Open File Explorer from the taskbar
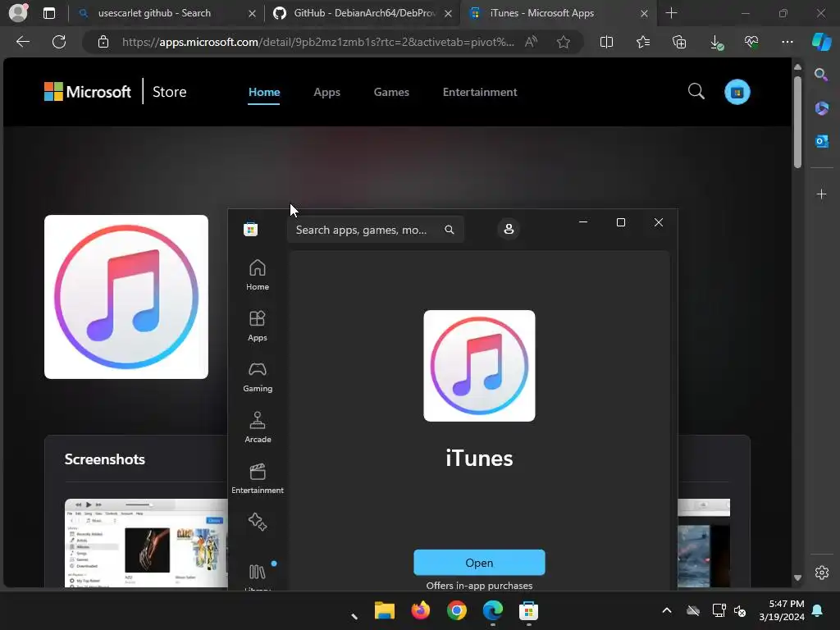Screen dimensions: 840x630 coord(384,610)
